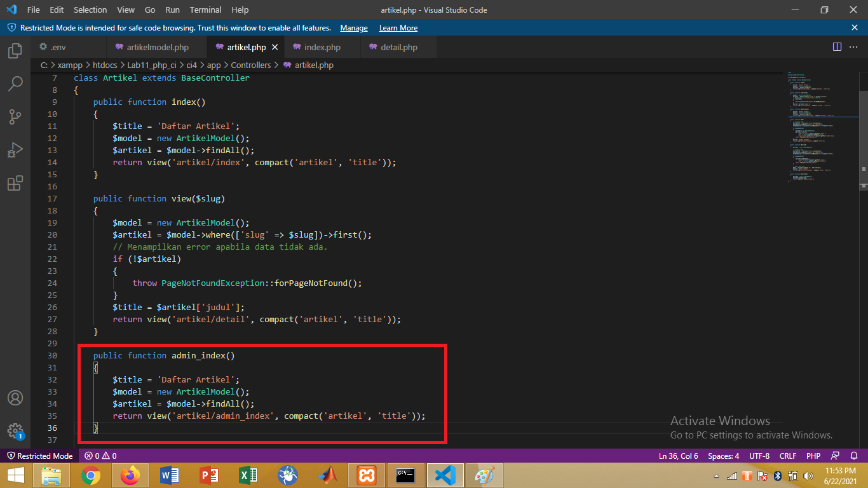
Task: Open the File menu
Action: (x=32, y=10)
